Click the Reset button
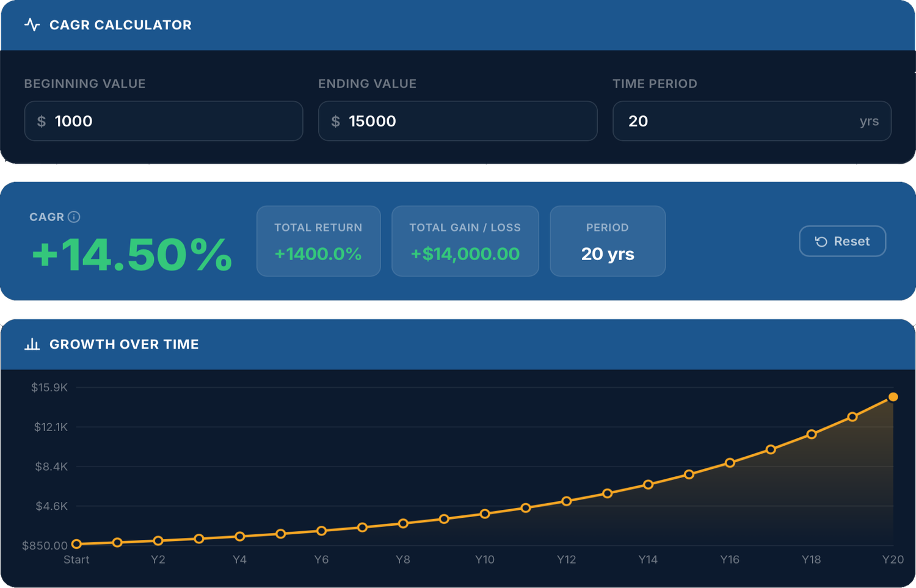The height and width of the screenshot is (588, 916). point(842,241)
